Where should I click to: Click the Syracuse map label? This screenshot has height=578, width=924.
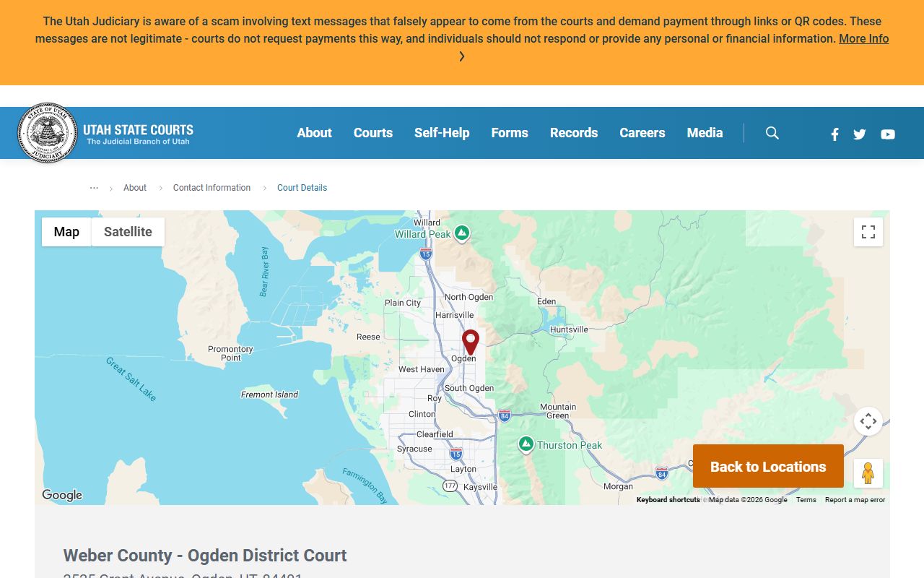tap(414, 449)
